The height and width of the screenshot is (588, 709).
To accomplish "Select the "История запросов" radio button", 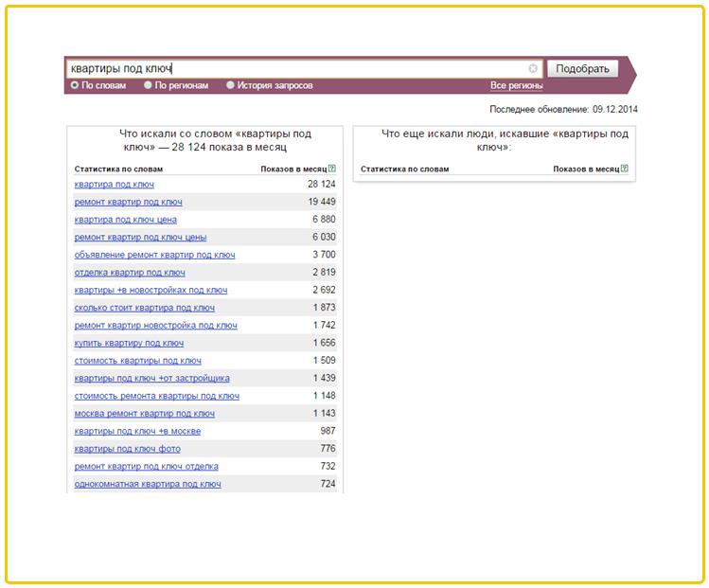I will point(230,85).
